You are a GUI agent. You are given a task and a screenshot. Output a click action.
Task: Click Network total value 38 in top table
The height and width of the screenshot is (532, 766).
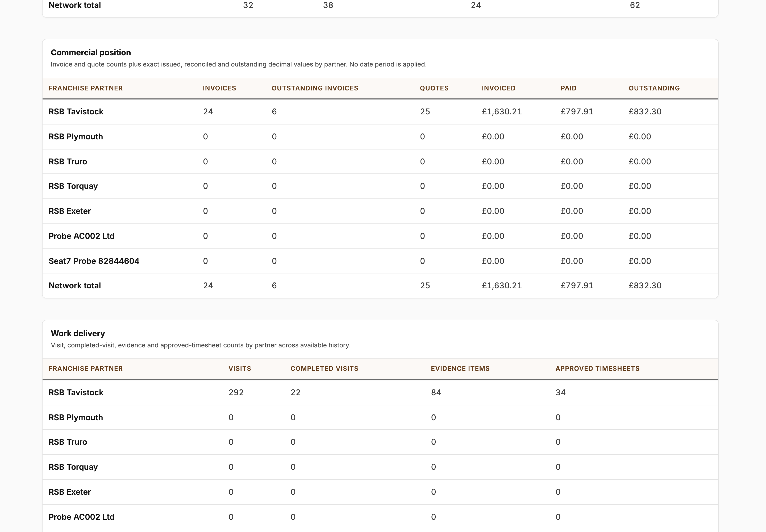[x=328, y=5]
